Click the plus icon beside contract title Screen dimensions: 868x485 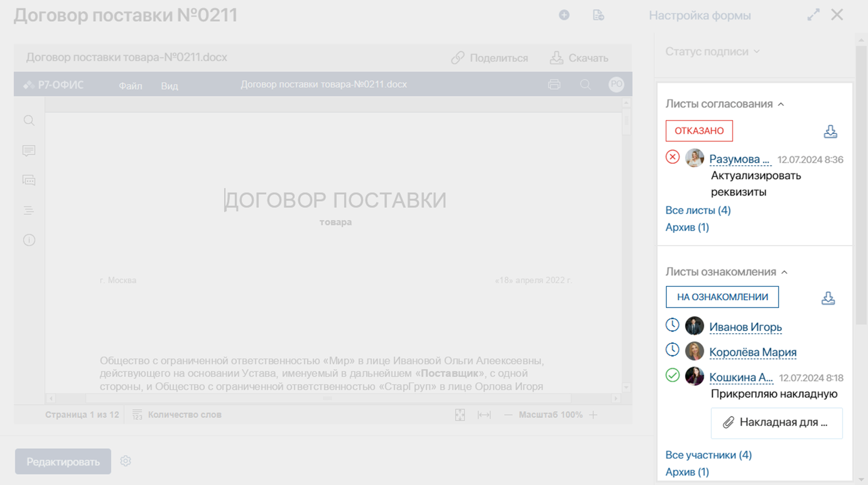(x=564, y=16)
